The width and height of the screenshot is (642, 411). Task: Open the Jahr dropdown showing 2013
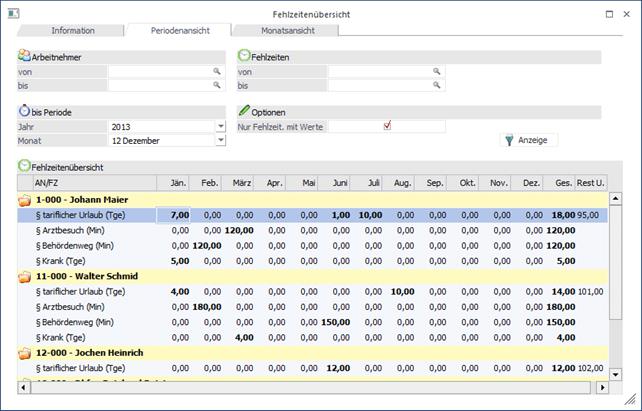click(220, 127)
